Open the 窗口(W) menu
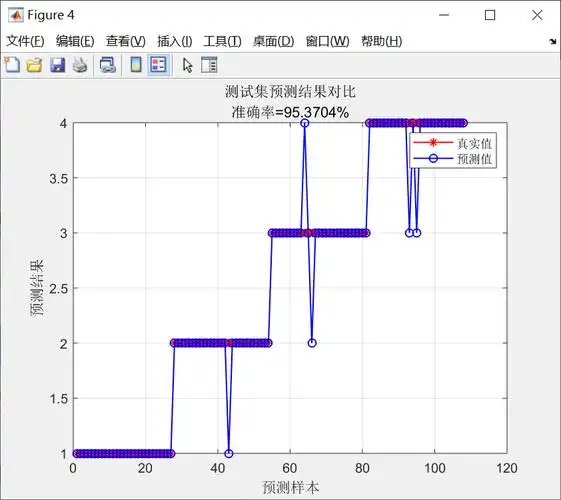 (x=327, y=41)
